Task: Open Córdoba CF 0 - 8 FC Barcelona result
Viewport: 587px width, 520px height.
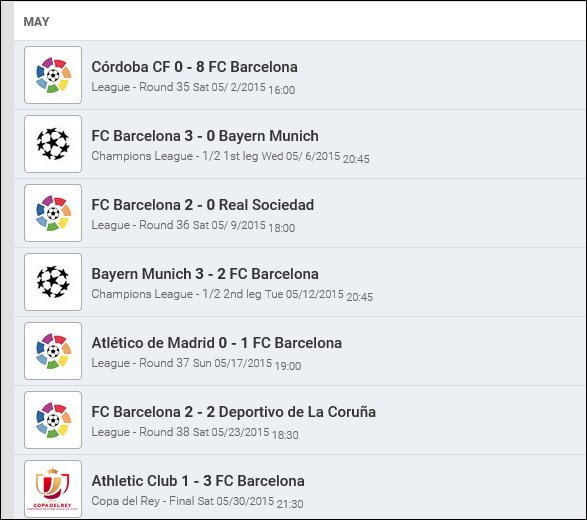Action: (x=195, y=67)
